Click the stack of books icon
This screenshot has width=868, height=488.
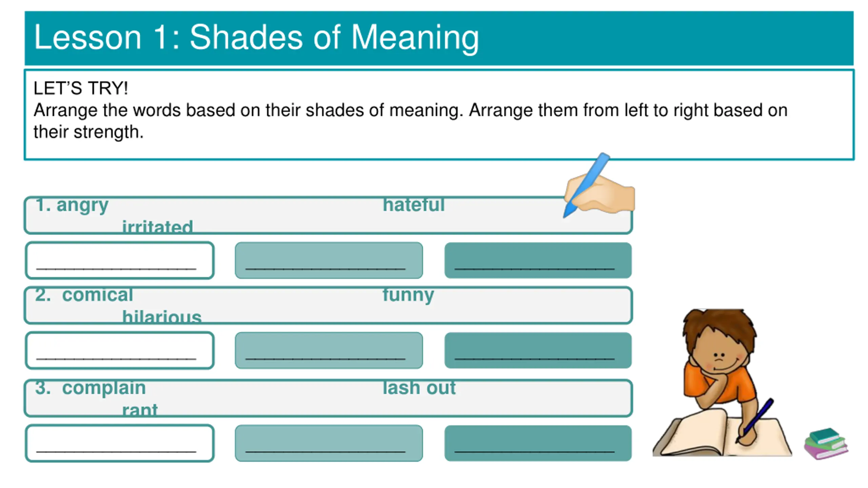pos(826,443)
